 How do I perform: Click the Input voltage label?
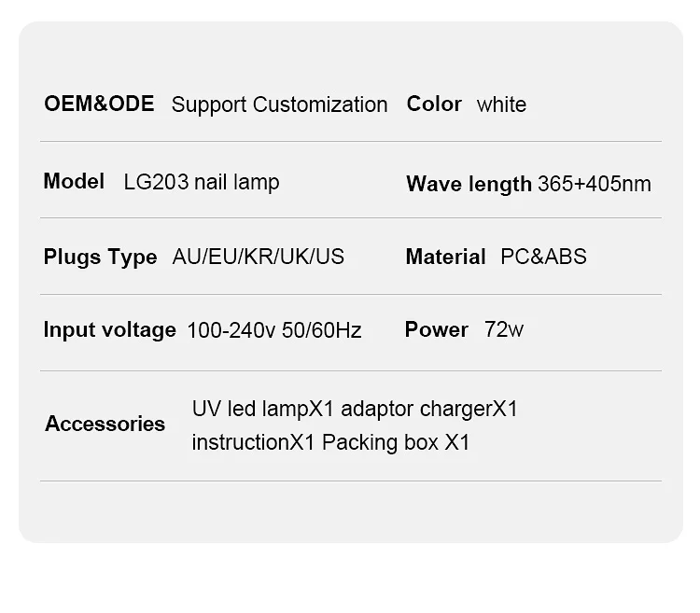click(109, 329)
